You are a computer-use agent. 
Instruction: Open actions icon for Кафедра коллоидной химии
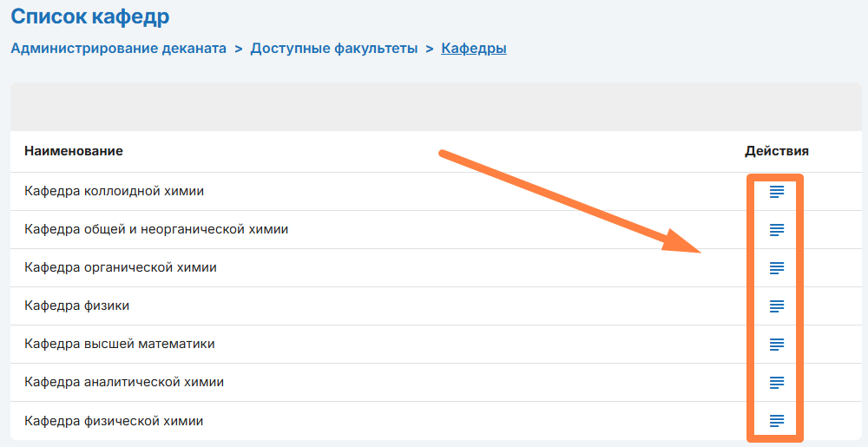pyautogui.click(x=777, y=192)
